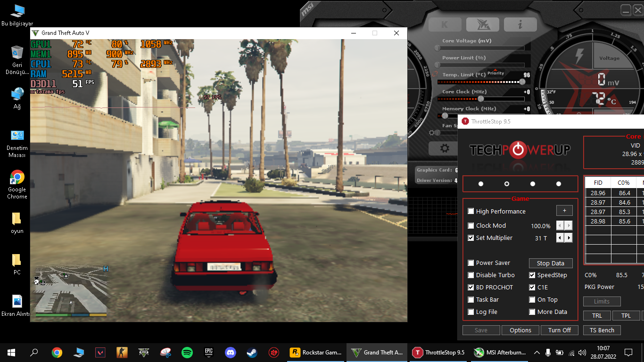Open the TS Bench window
Screen dimensions: 644x362
[x=602, y=330]
